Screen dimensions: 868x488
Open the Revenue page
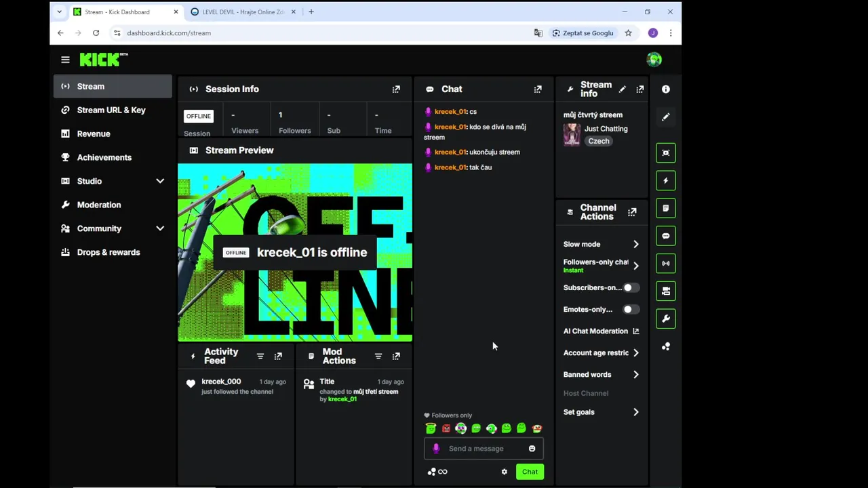[113, 134]
